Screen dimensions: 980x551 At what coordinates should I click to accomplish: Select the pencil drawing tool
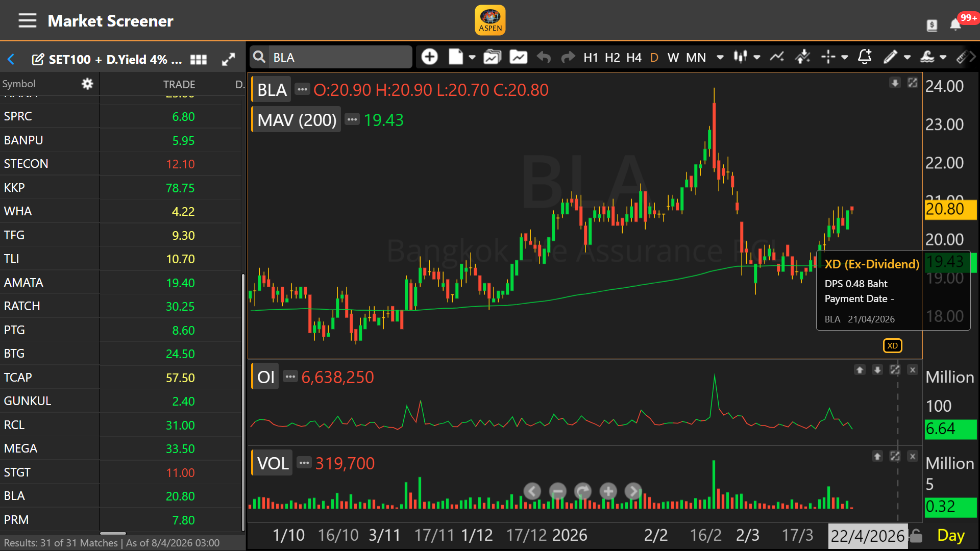[x=890, y=57]
